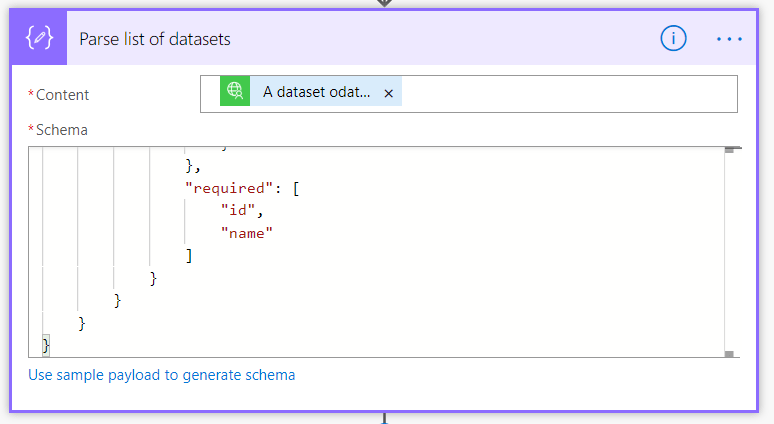The width and height of the screenshot is (774, 424).
Task: Click the Content field label
Action: pos(62,95)
